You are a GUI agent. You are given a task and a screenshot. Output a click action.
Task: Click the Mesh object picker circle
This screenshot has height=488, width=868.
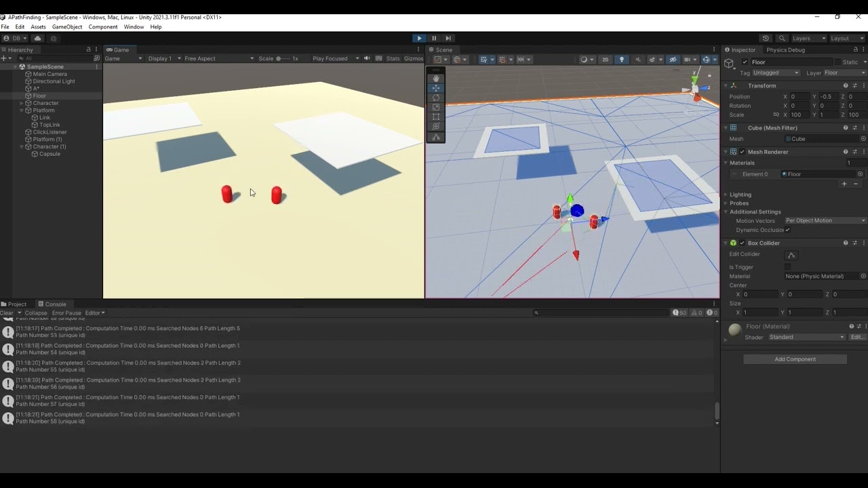[863, 139]
